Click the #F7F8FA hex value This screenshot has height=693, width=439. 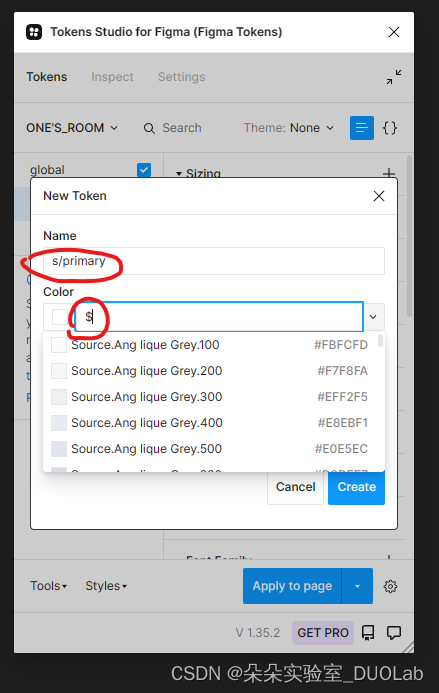pos(342,371)
